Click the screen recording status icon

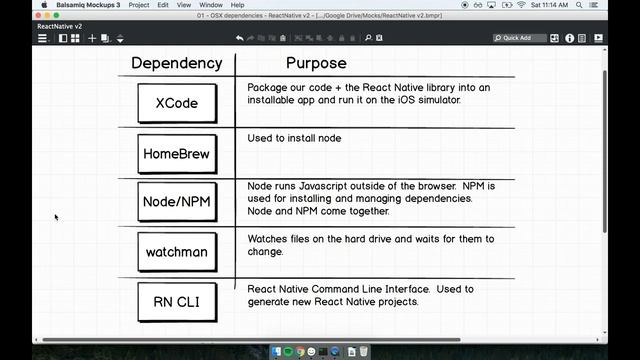(464, 5)
